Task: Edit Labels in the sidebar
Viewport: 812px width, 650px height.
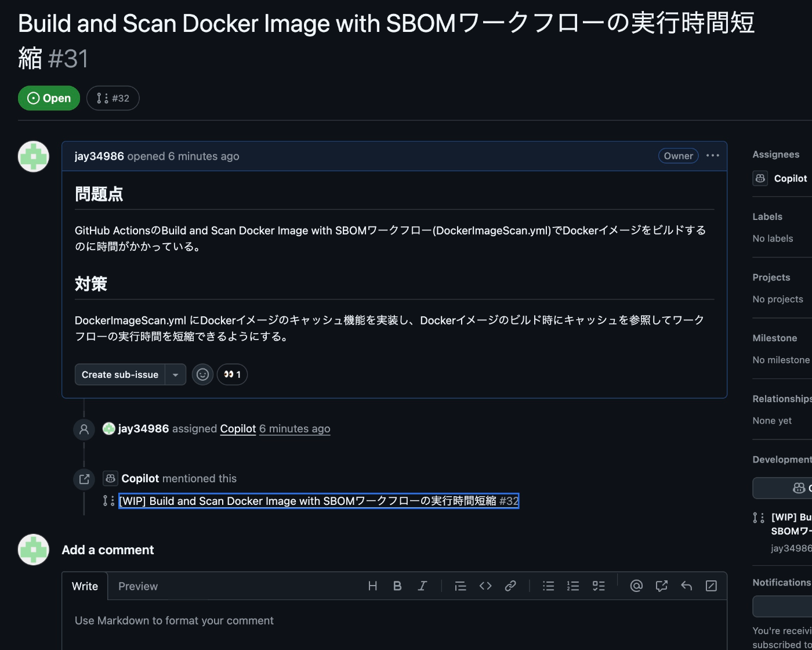Action: (767, 216)
